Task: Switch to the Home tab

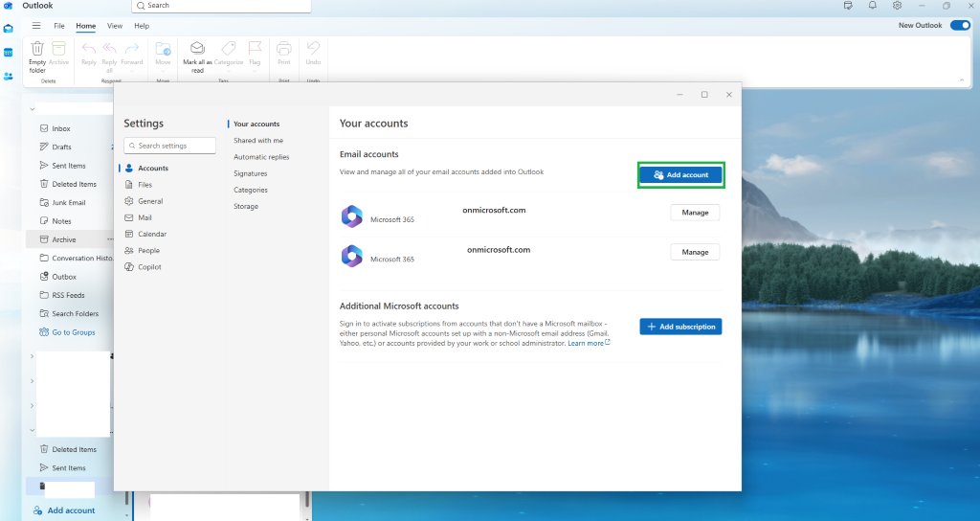Action: (x=85, y=26)
